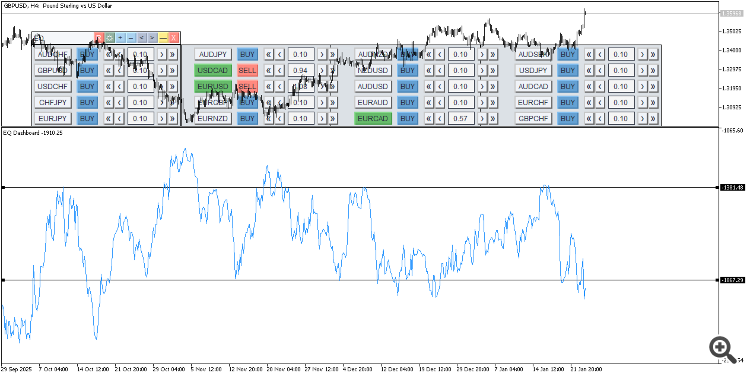750x376 pixels.
Task: Click single left arrow in USDCAD row
Action: [x=280, y=70]
